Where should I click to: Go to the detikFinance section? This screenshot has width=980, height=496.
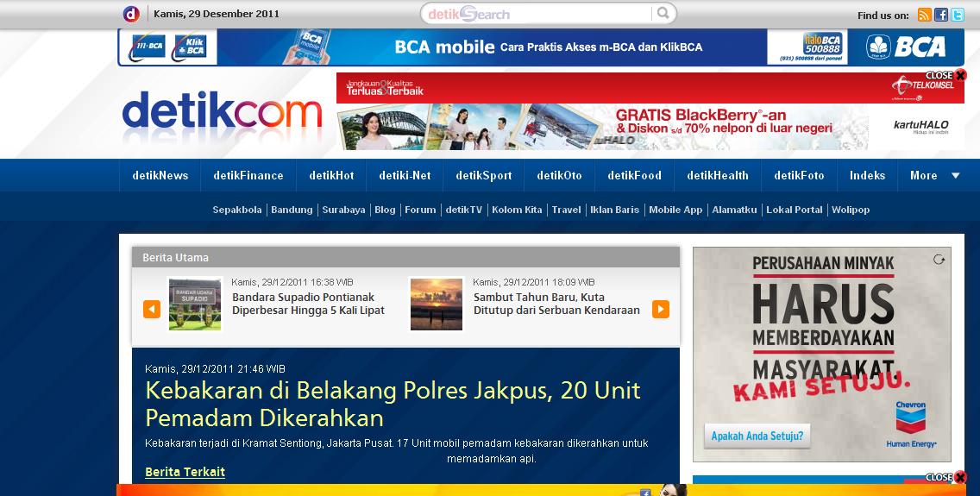[x=248, y=175]
